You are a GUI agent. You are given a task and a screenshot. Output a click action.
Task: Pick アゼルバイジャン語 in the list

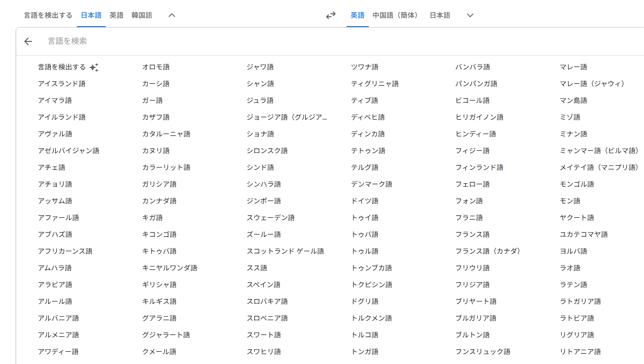click(x=68, y=151)
